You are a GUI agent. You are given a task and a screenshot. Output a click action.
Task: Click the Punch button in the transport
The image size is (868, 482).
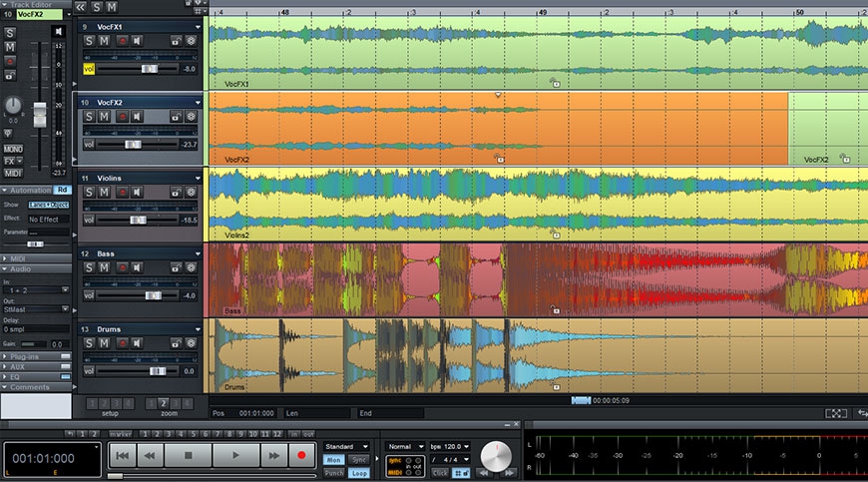tap(333, 472)
